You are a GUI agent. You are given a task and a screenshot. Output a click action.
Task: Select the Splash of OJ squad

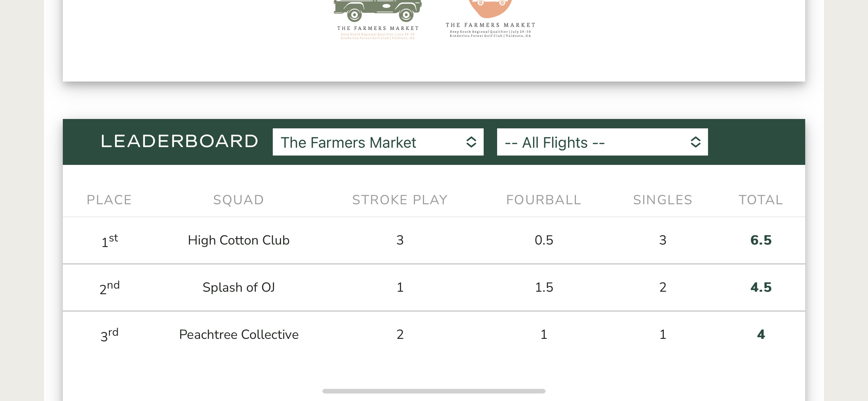[239, 288]
